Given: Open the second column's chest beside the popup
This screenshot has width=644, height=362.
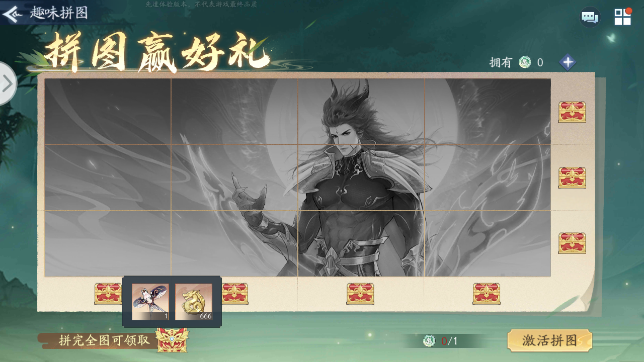Looking at the screenshot, I should click(235, 294).
